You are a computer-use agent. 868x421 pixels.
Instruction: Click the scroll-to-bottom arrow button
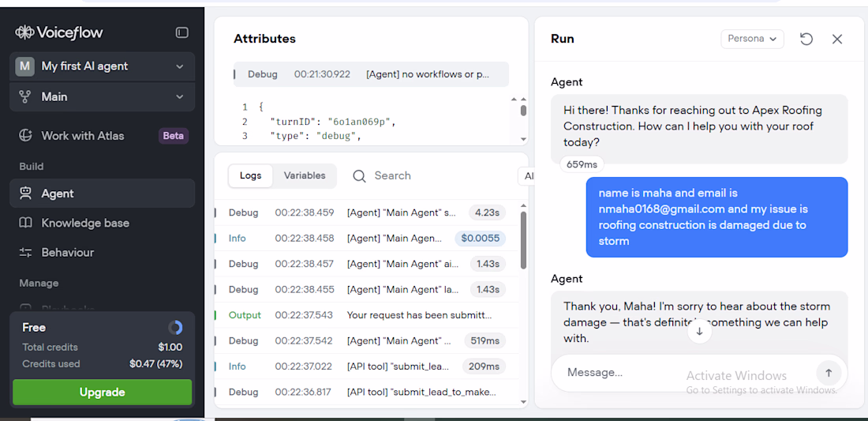click(x=699, y=331)
